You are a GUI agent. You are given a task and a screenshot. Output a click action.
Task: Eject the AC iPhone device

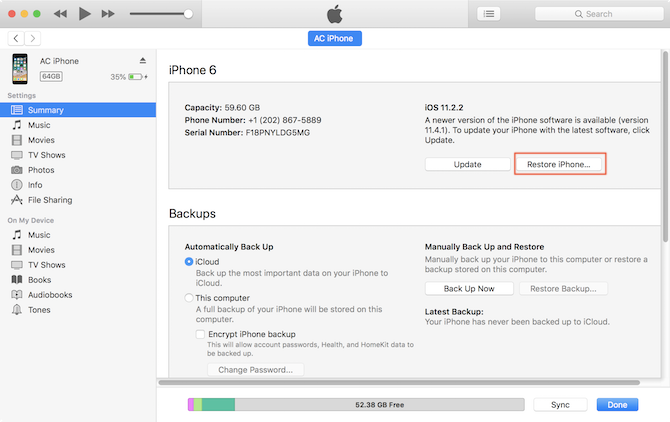coord(143,61)
